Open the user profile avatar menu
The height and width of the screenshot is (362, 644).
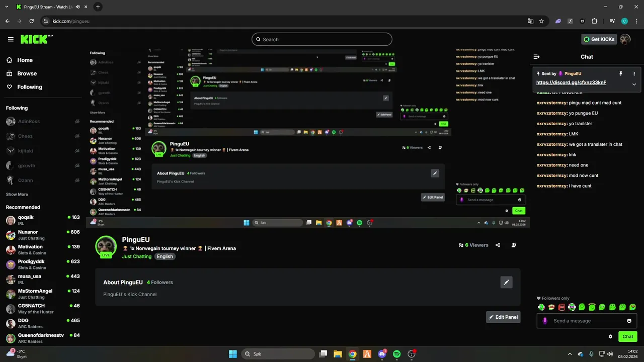(x=625, y=39)
